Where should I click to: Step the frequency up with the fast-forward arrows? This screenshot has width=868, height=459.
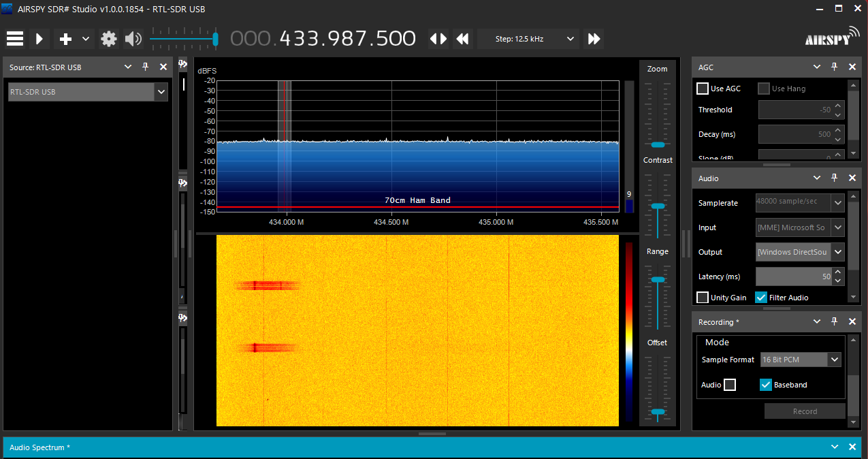tap(594, 39)
